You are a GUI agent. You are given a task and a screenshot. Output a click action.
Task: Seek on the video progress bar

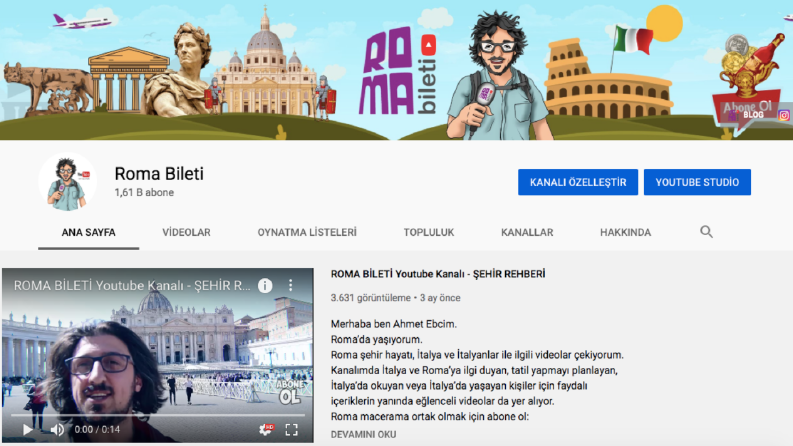click(x=158, y=415)
